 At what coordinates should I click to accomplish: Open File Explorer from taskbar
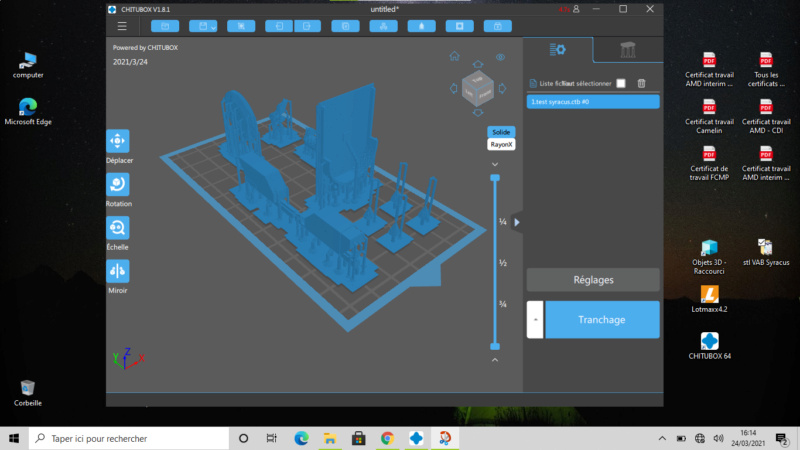pos(330,438)
